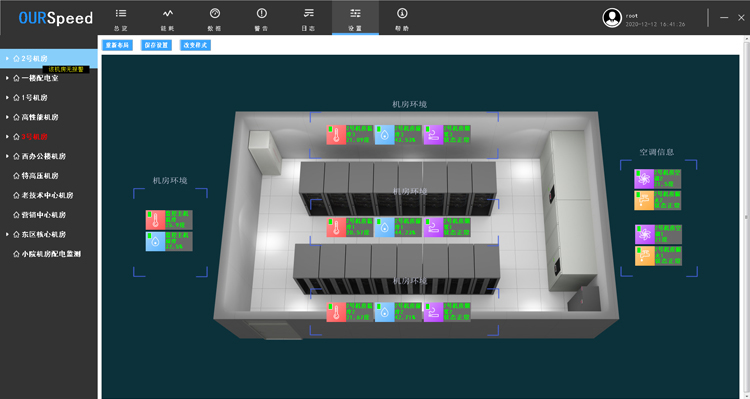Expand the 一楼配电室 tree node arrow
This screenshot has width=750, height=399.
[x=7, y=78]
